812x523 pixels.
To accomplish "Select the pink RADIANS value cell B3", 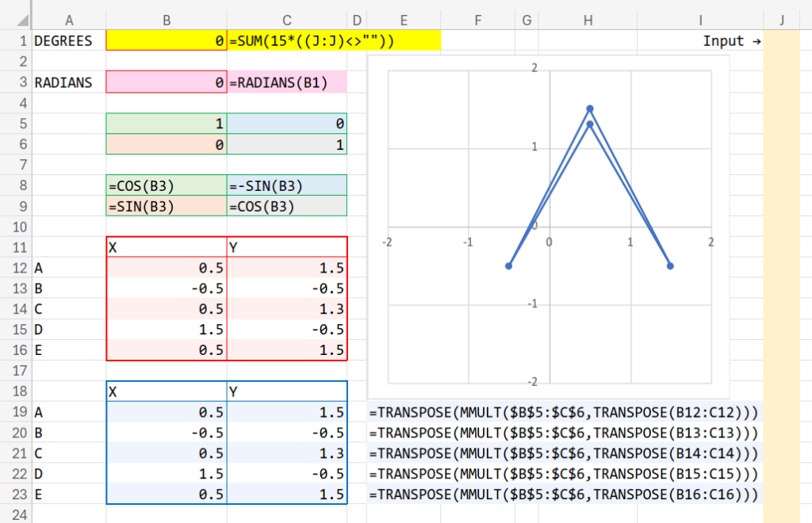I will coord(167,82).
